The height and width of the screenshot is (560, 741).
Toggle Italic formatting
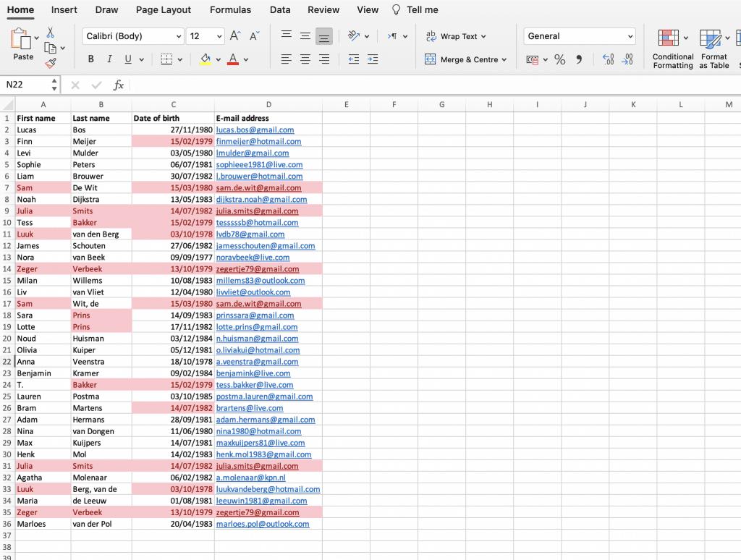coord(109,59)
